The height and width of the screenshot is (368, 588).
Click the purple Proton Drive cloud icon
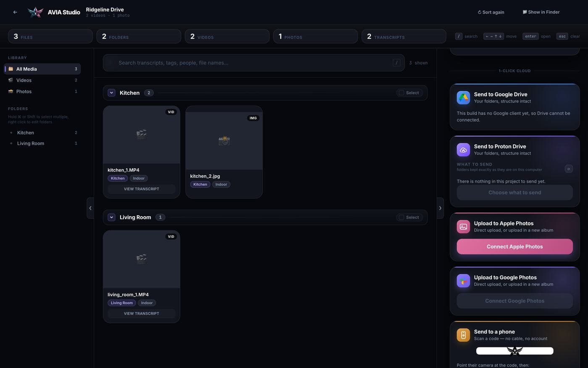click(x=463, y=150)
